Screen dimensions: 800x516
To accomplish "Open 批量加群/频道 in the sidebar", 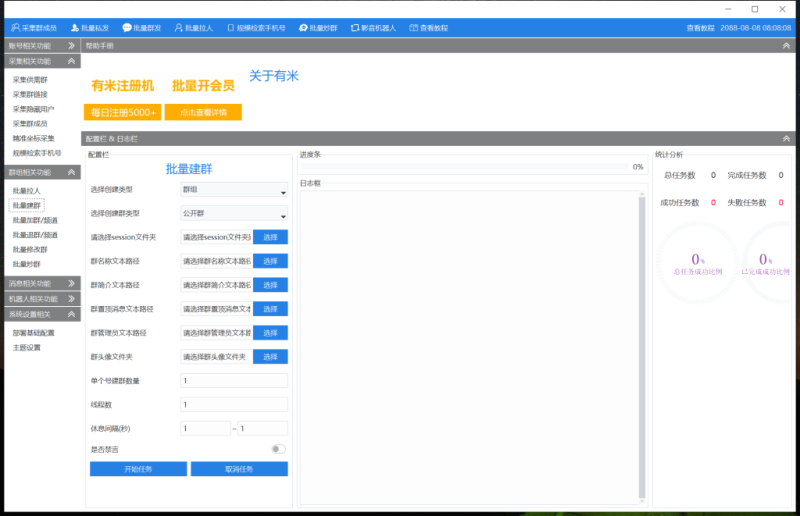I will pyautogui.click(x=35, y=220).
